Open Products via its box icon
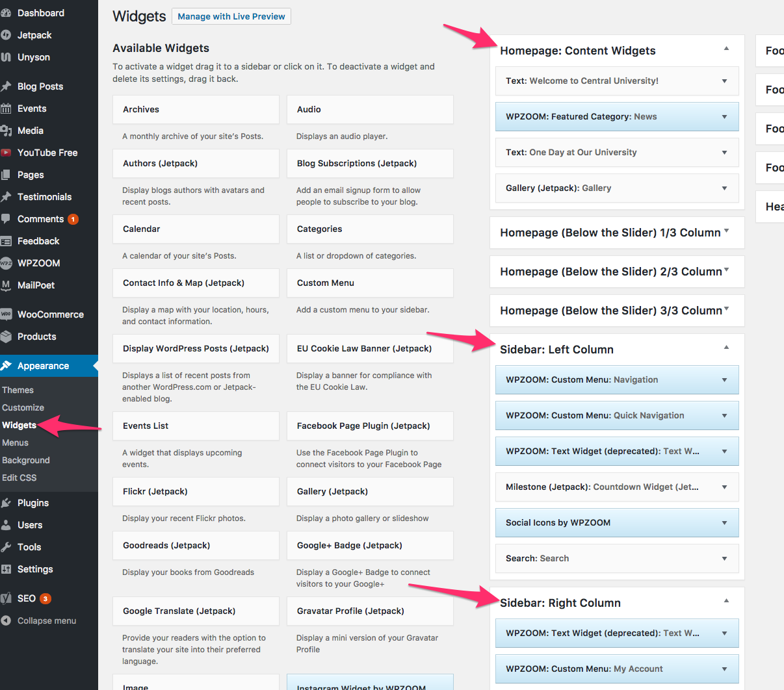The image size is (784, 690). point(6,337)
